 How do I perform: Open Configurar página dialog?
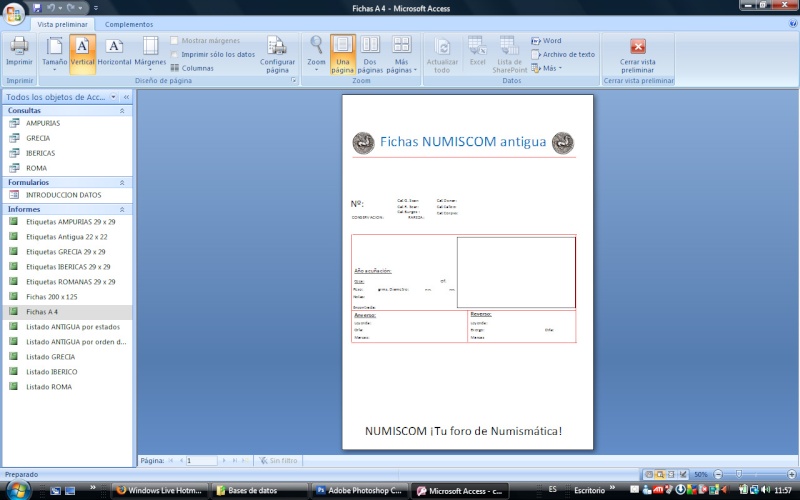(x=277, y=54)
